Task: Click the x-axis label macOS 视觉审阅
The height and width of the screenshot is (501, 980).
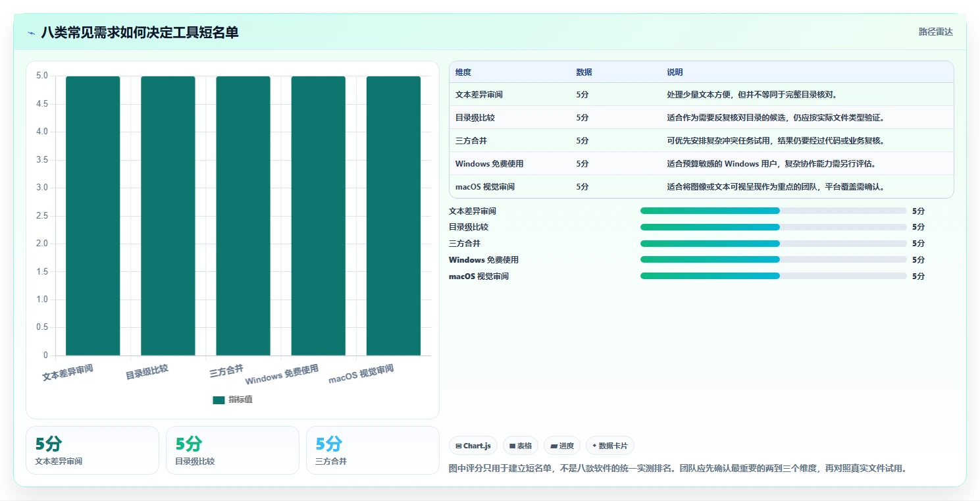Action: [x=361, y=374]
